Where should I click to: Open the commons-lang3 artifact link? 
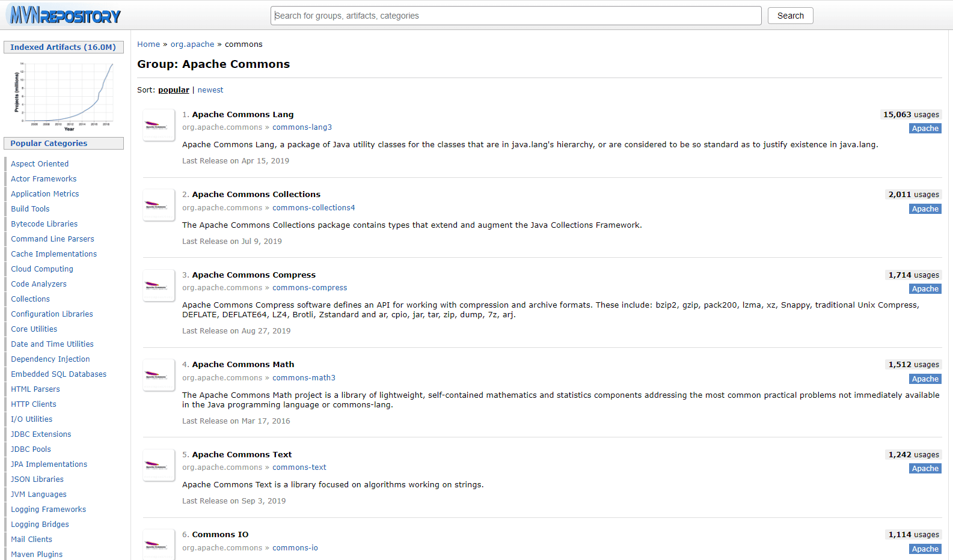pos(302,127)
